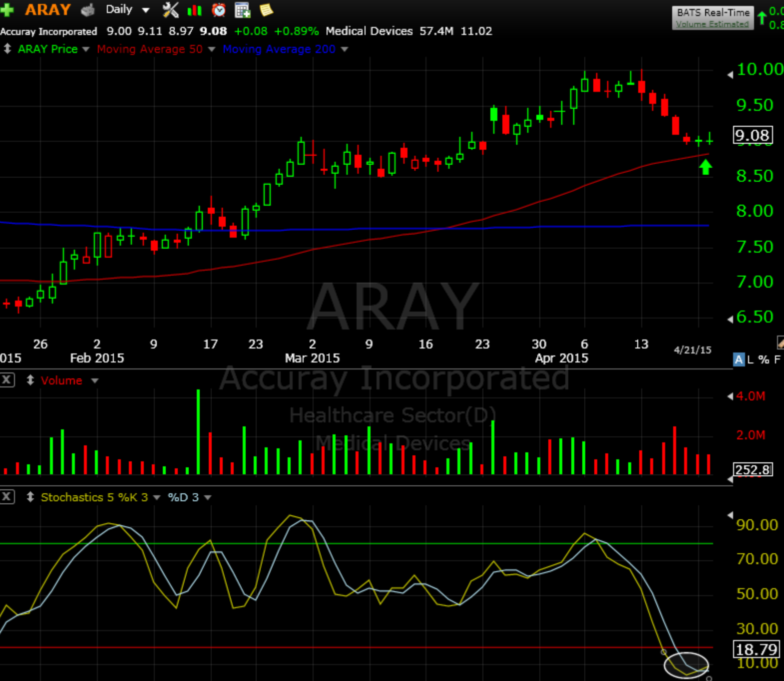This screenshot has width=784, height=681.
Task: Enable the L log scale toggle
Action: (751, 359)
